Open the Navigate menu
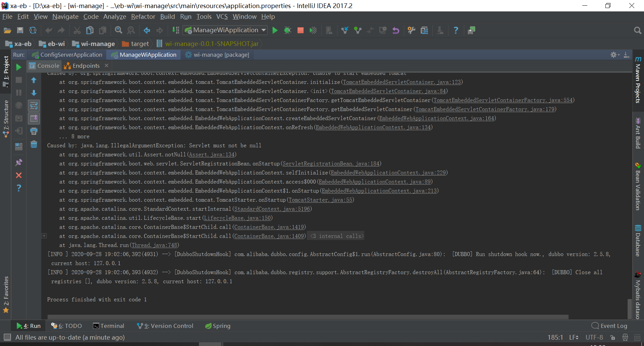644x346 pixels. point(65,16)
